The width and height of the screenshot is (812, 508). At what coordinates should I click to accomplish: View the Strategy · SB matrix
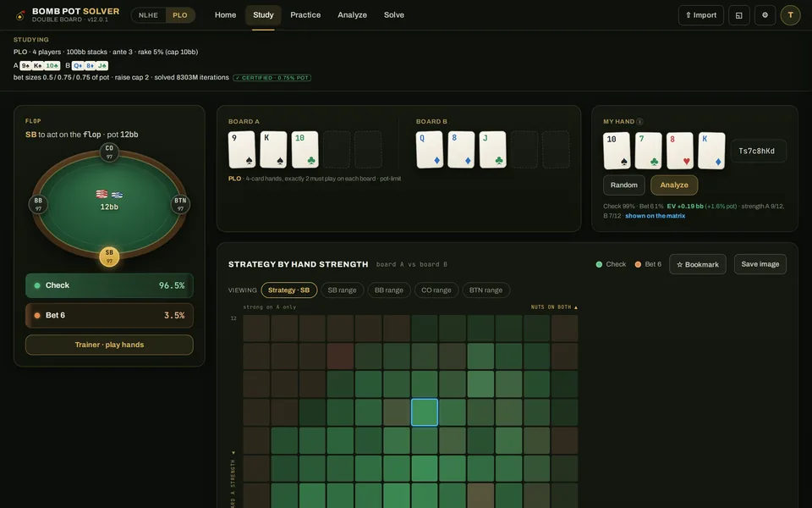click(289, 290)
